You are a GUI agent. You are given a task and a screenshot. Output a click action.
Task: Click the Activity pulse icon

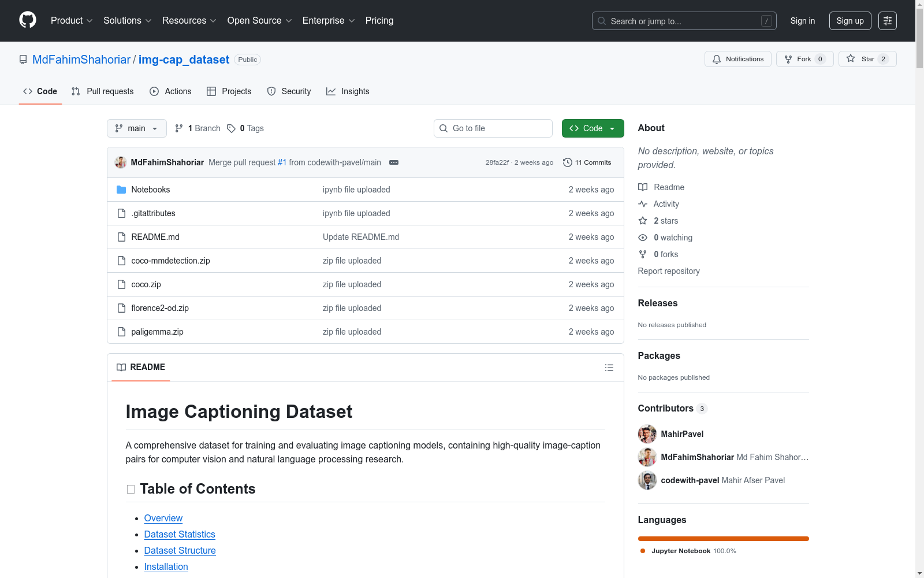pyautogui.click(x=643, y=204)
